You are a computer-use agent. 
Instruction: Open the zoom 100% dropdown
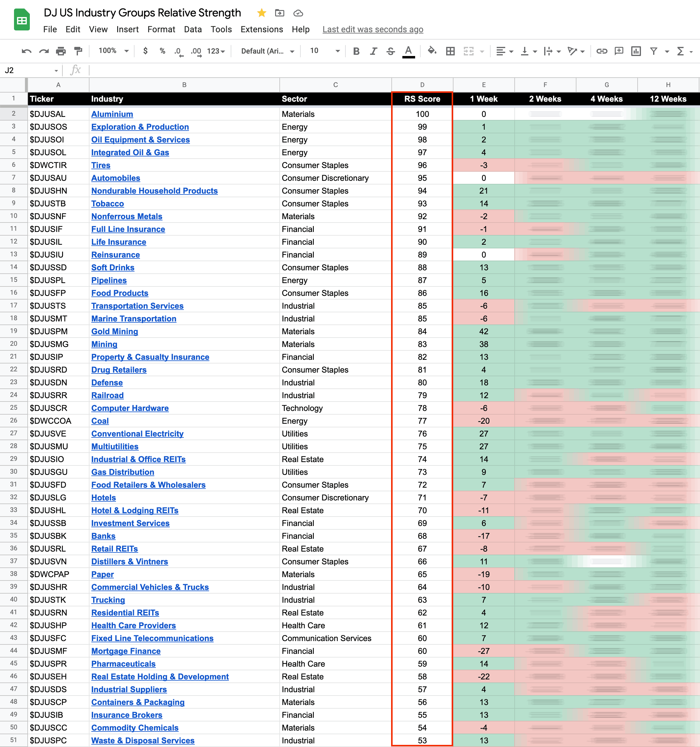click(114, 51)
